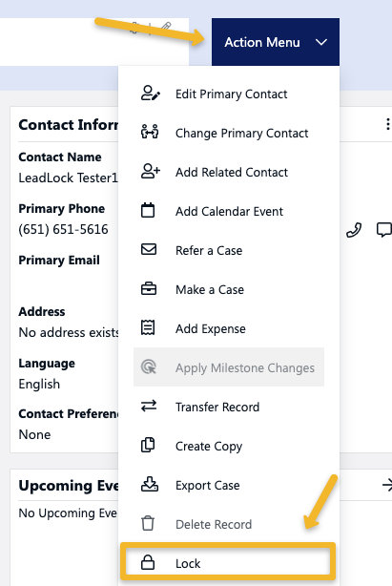Click the envelope icon beside Refer a Case
Screen dimensions: 392x586
(x=149, y=249)
